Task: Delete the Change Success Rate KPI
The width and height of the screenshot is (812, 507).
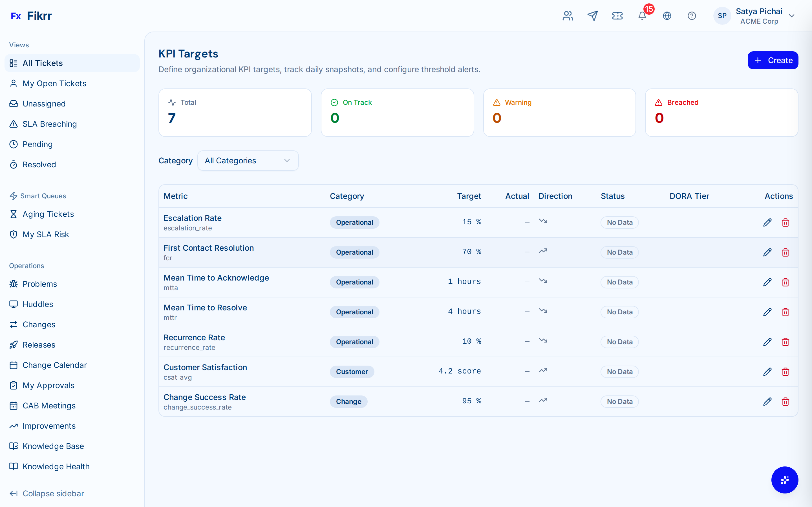Action: coord(785,401)
